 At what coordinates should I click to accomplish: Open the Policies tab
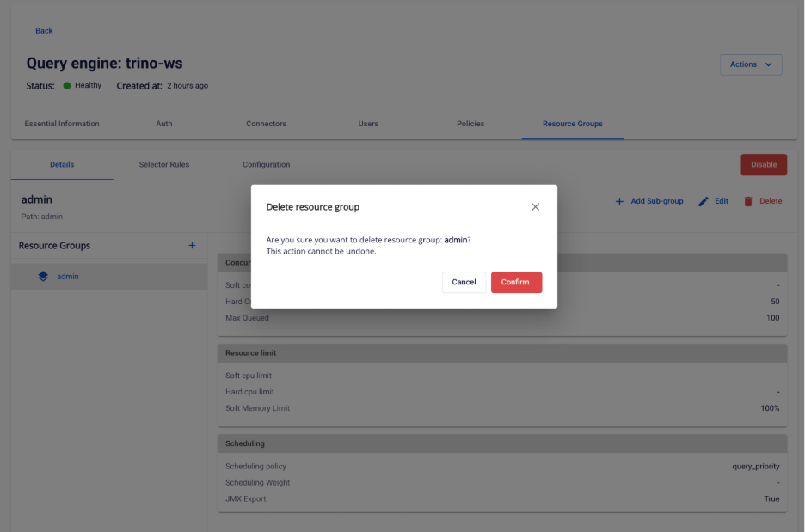click(470, 124)
